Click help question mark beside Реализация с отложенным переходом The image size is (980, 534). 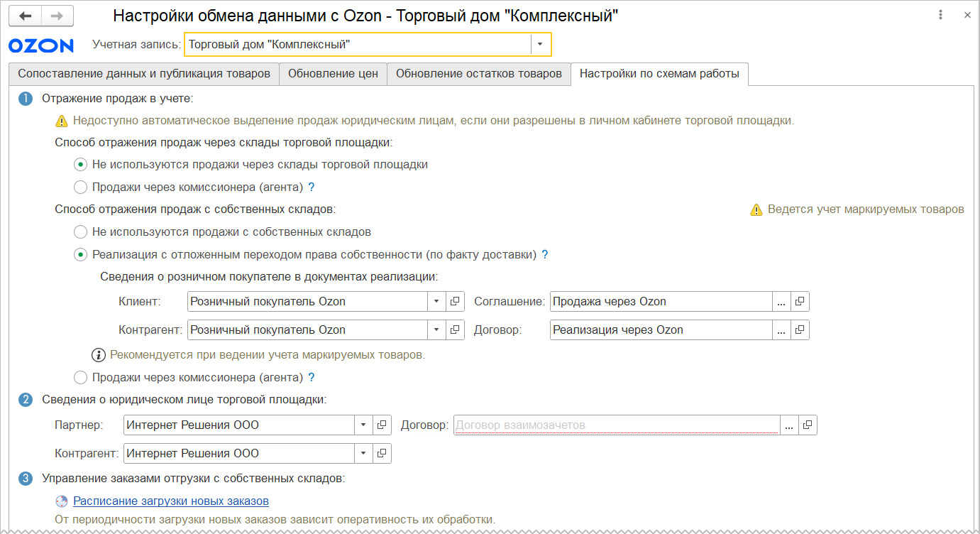[x=545, y=255]
